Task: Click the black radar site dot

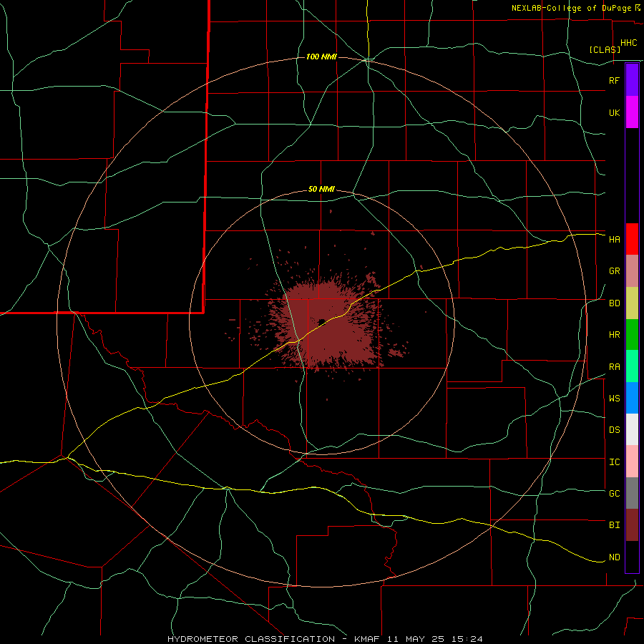Action: pyautogui.click(x=321, y=321)
